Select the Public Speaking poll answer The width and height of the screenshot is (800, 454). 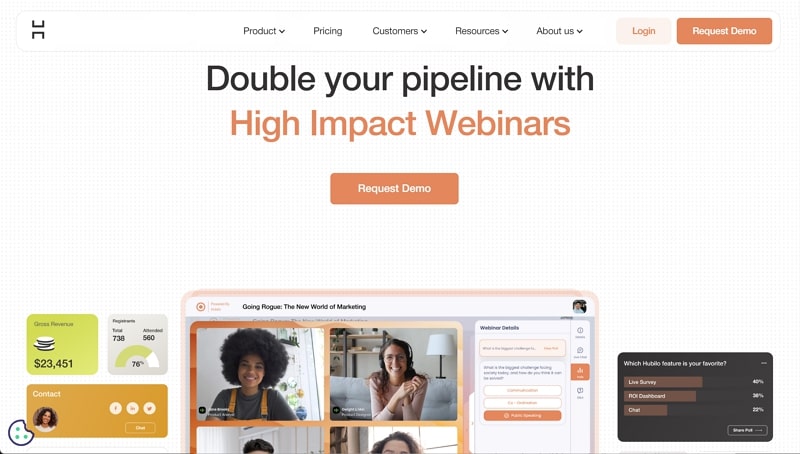click(522, 416)
